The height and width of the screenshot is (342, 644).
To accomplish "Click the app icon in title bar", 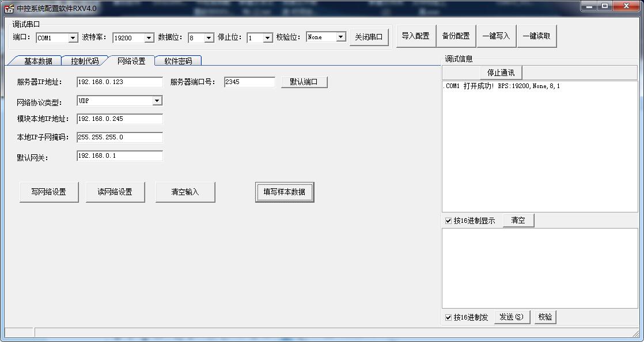I will tap(9, 8).
